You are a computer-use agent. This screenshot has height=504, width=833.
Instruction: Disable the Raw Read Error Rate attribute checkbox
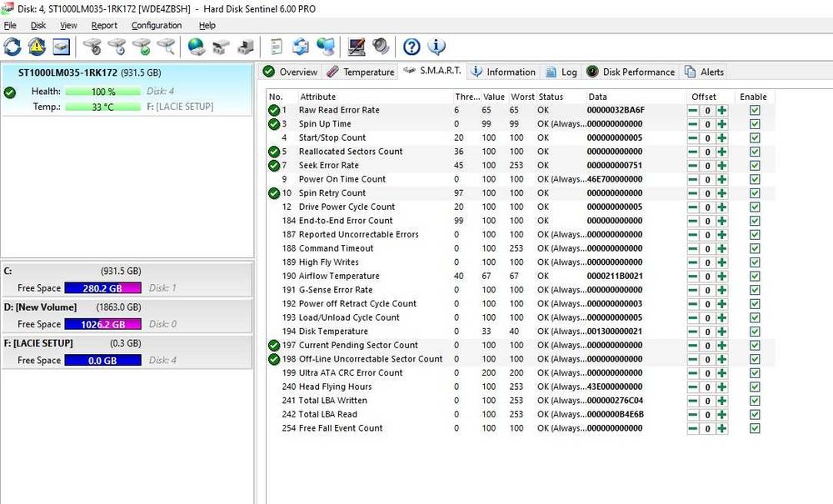click(x=755, y=111)
